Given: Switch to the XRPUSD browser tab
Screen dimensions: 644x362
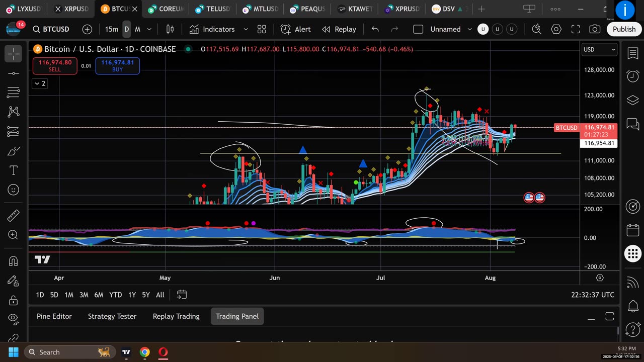Looking at the screenshot, I should point(70,9).
